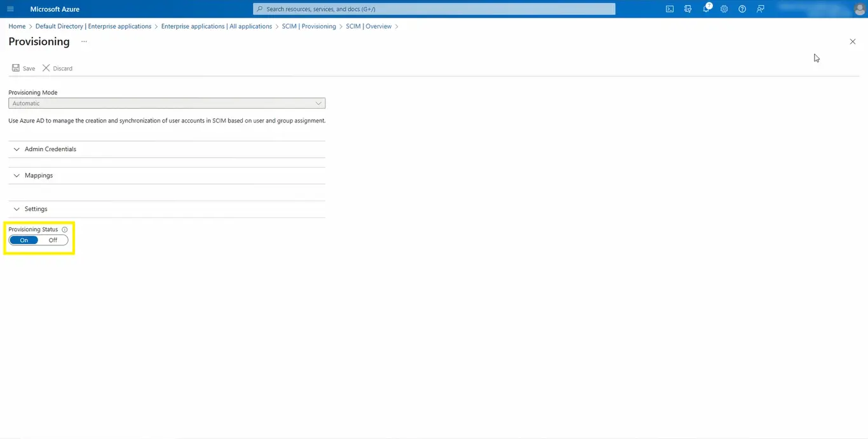Open the Directories and subscriptions filter icon
The width and height of the screenshot is (868, 439).
pyautogui.click(x=688, y=9)
